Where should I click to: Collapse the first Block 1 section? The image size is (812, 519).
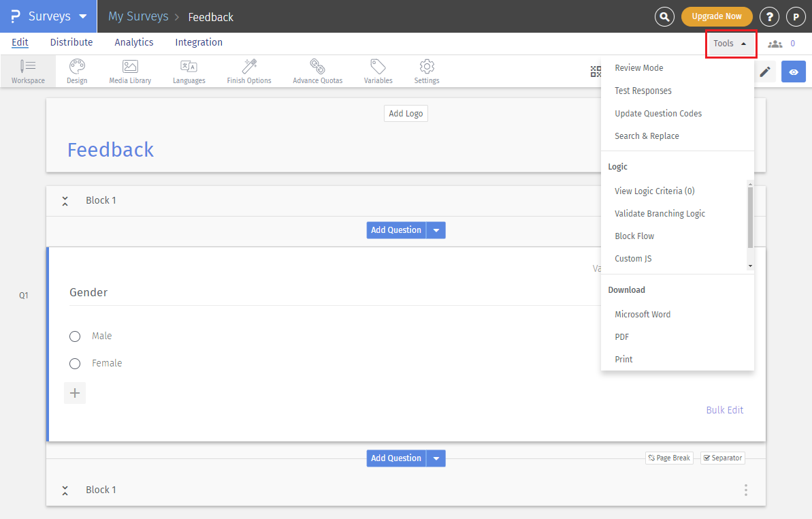[x=65, y=201]
